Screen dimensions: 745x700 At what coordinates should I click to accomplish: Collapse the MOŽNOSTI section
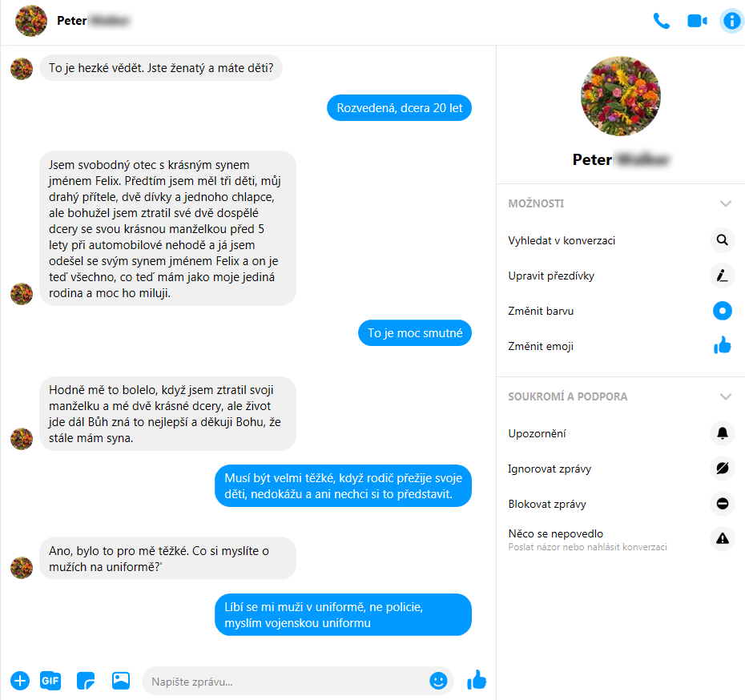click(x=726, y=203)
